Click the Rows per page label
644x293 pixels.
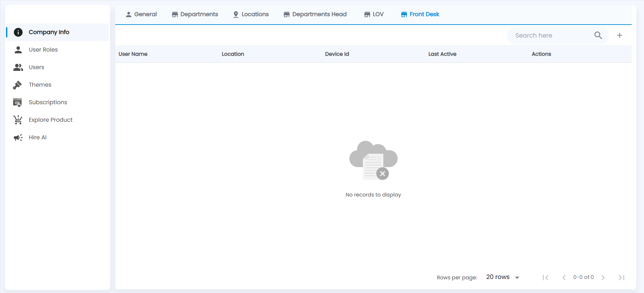[457, 278]
